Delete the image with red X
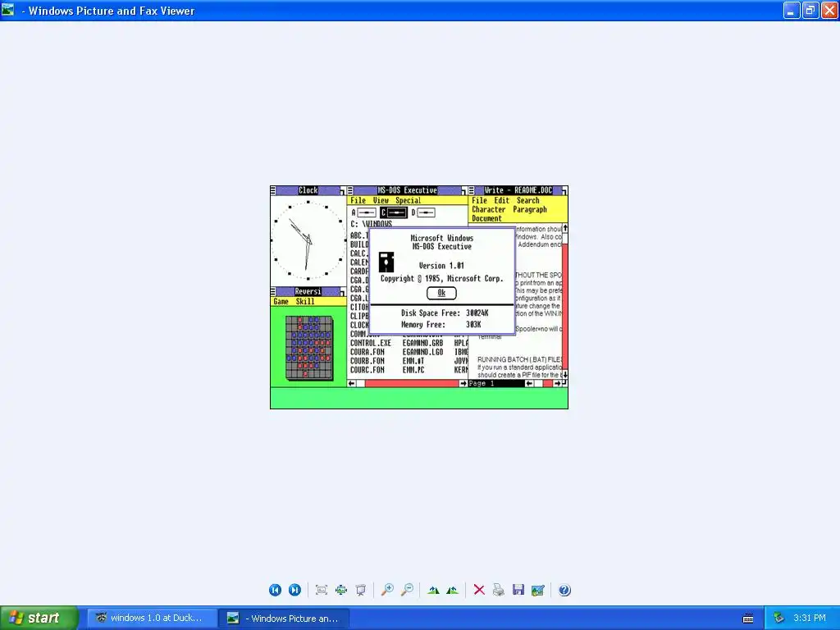This screenshot has width=840, height=630. 479,590
